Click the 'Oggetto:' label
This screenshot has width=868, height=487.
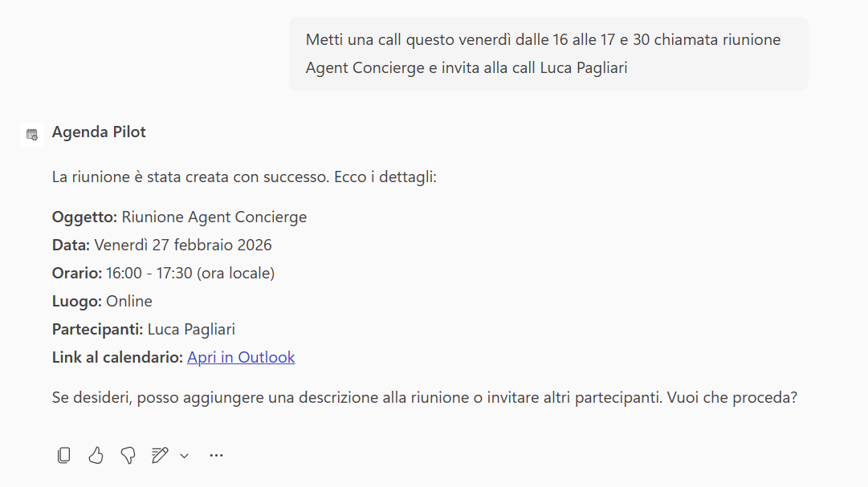pos(85,217)
